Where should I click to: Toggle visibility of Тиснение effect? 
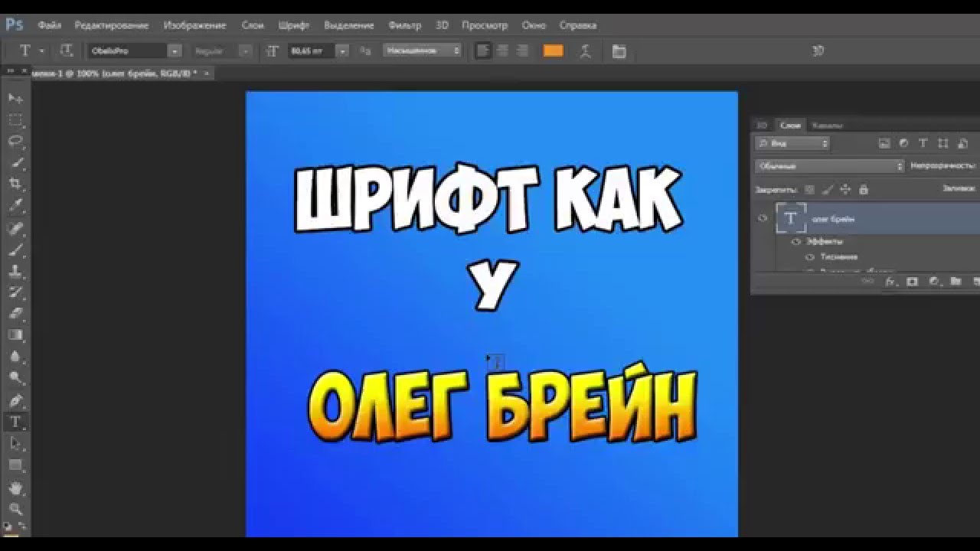(810, 257)
